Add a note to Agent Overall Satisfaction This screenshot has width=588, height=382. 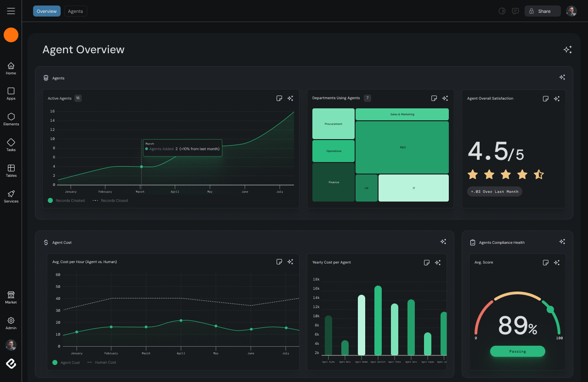pos(546,99)
